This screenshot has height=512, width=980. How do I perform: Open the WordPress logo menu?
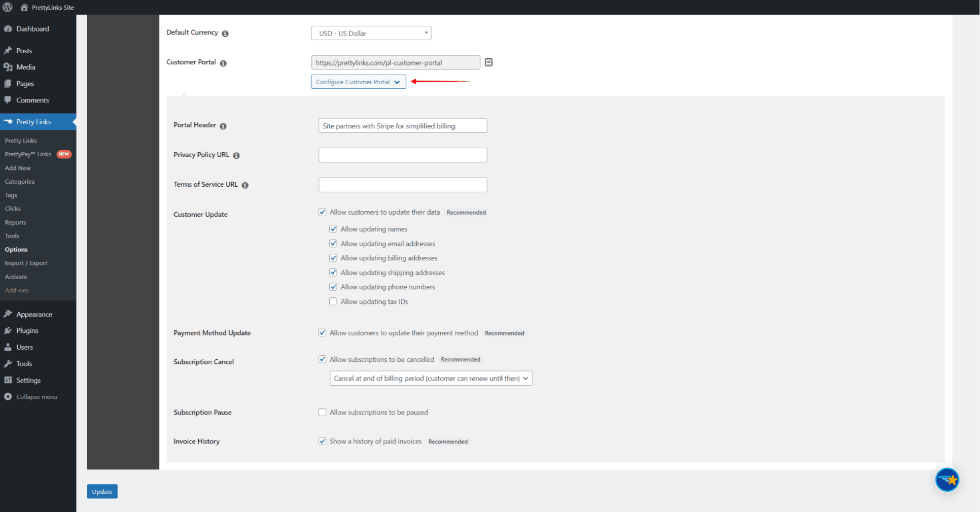pos(8,7)
